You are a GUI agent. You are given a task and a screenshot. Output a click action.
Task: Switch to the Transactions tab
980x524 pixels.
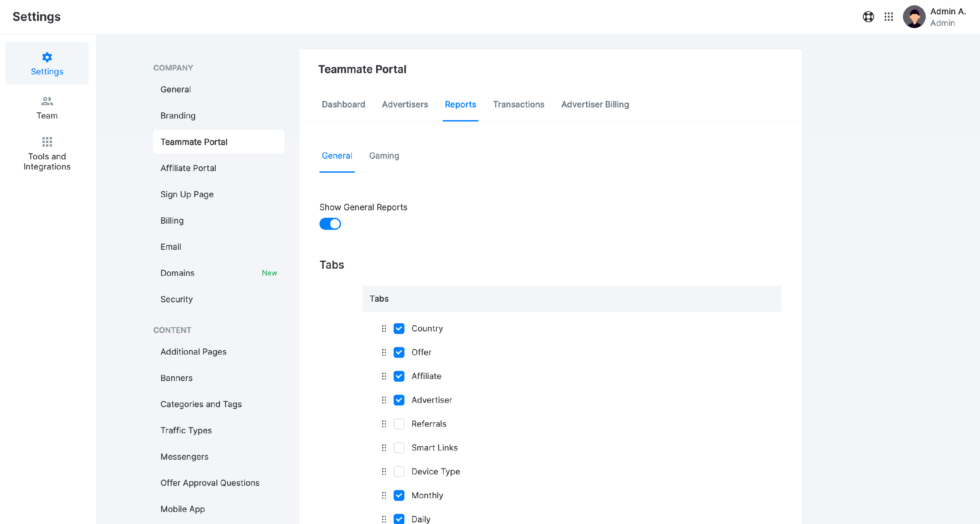pyautogui.click(x=518, y=104)
